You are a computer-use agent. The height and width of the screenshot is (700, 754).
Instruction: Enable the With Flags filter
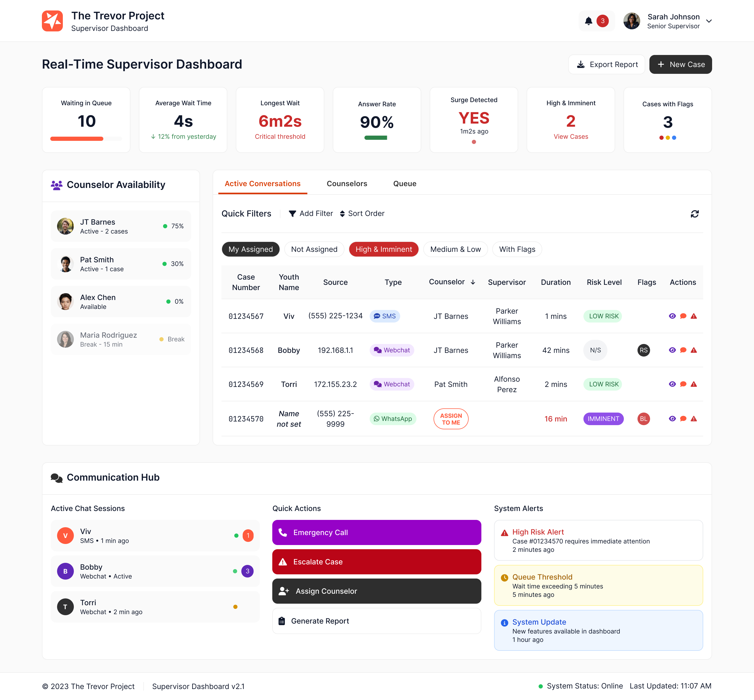tap(517, 249)
